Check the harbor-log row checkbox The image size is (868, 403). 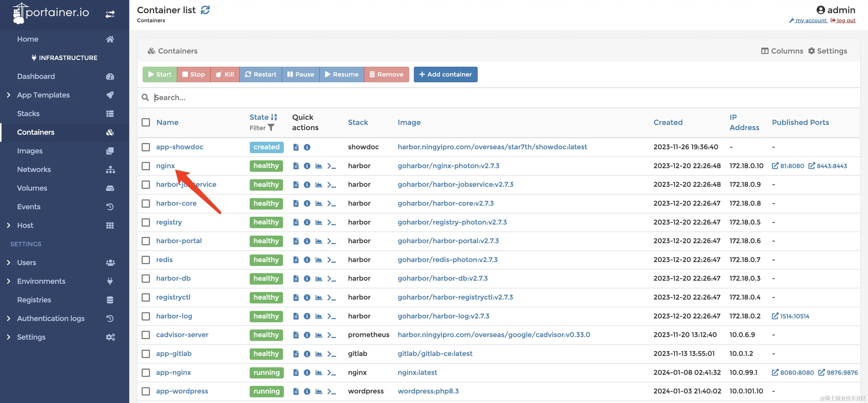(146, 316)
